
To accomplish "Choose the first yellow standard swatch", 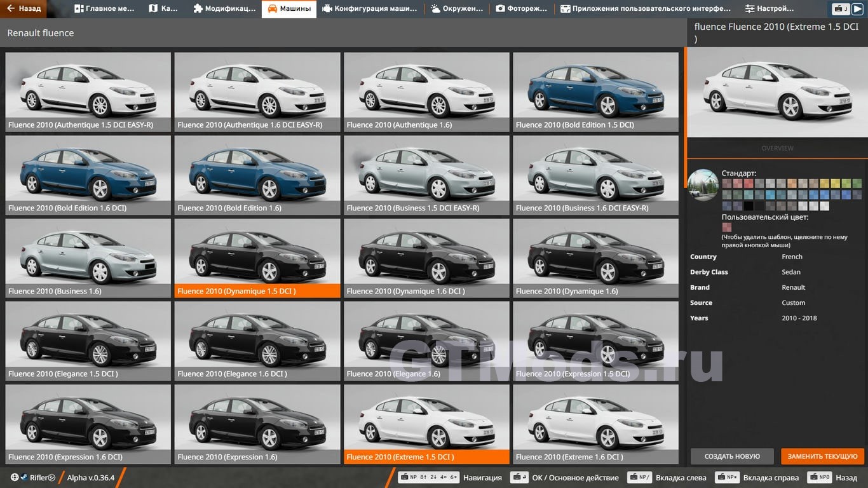I will pyautogui.click(x=825, y=184).
